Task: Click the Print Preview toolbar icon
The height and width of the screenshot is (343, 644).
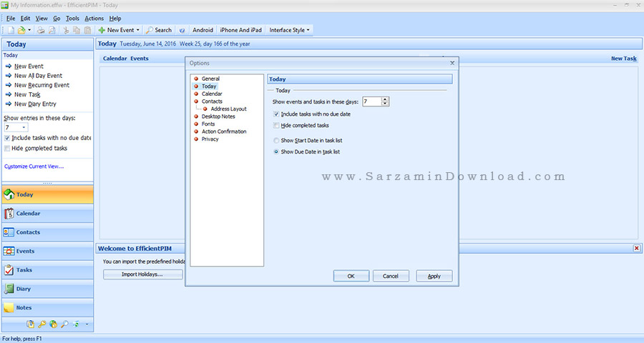Action: pos(52,30)
